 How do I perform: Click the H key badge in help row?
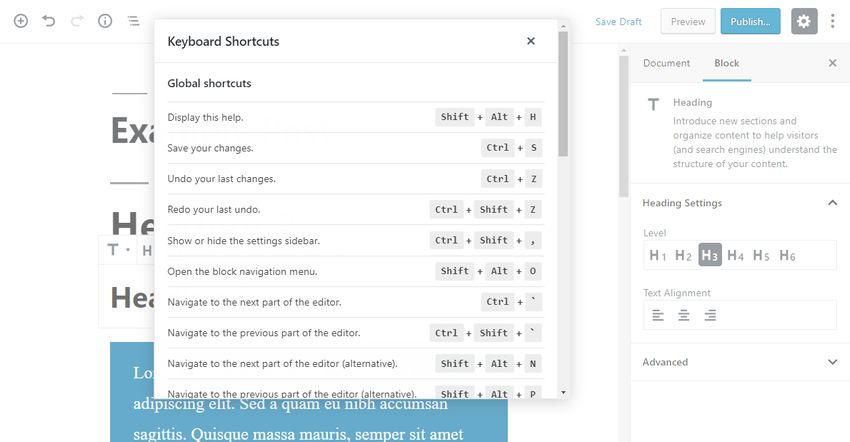(x=532, y=117)
